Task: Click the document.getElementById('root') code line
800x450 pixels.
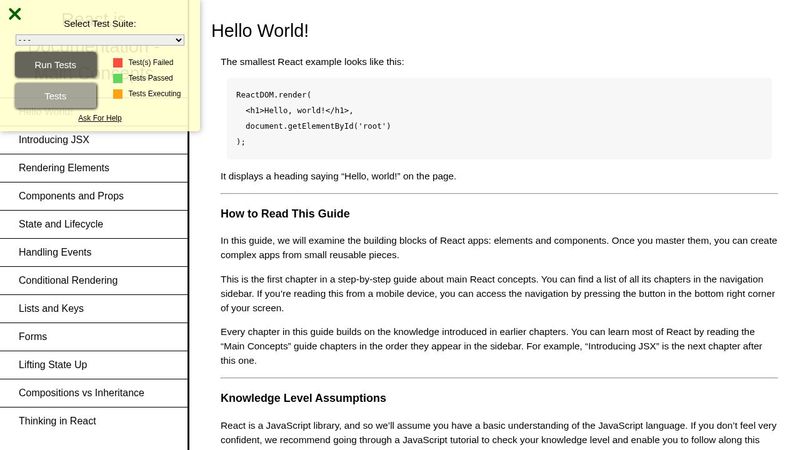Action: pos(318,126)
